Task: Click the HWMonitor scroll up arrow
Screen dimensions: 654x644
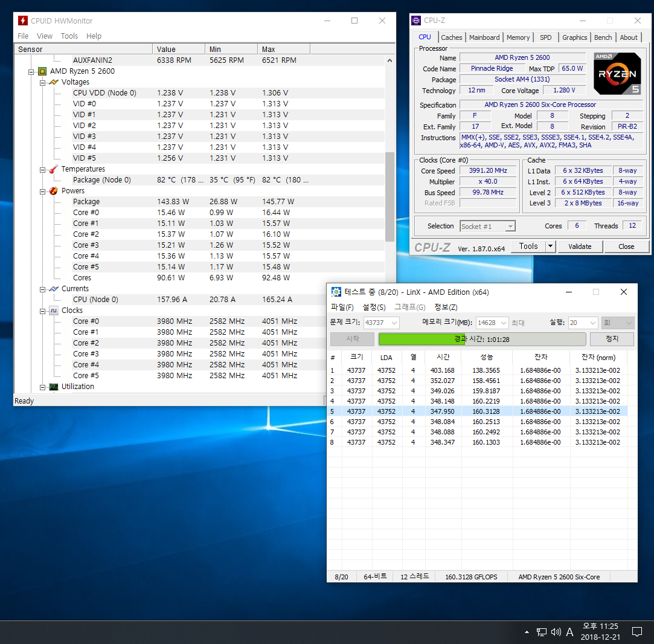Action: pos(390,60)
